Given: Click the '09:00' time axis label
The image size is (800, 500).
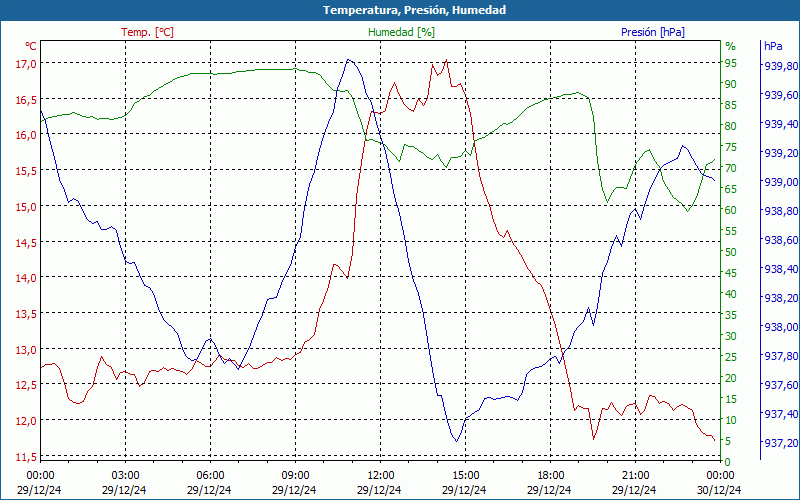Looking at the screenshot, I should pyautogui.click(x=295, y=476).
